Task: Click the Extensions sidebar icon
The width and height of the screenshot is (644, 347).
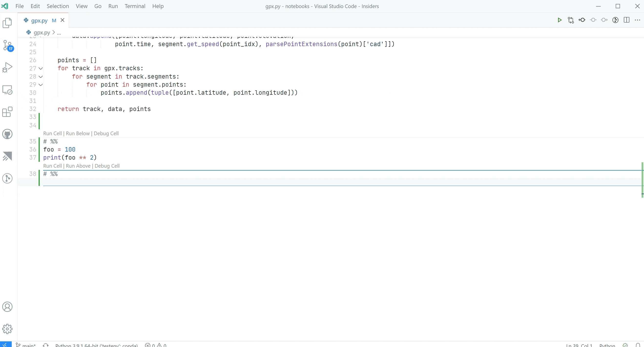Action: coord(8,112)
